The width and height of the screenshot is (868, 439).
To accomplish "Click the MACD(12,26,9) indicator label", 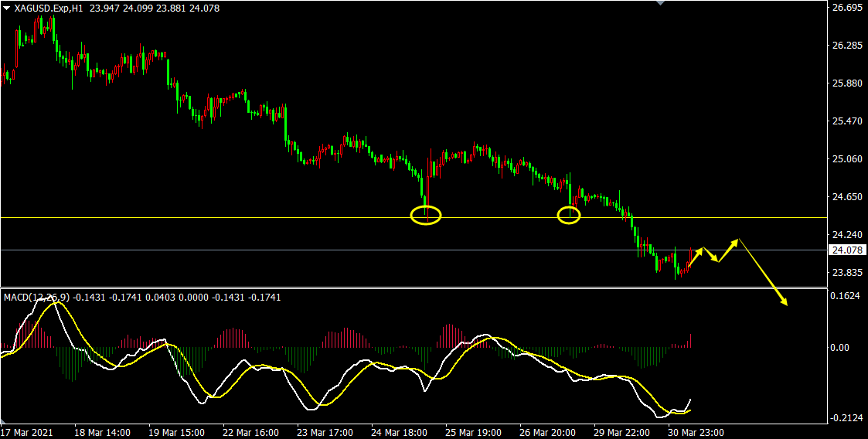I will (36, 297).
